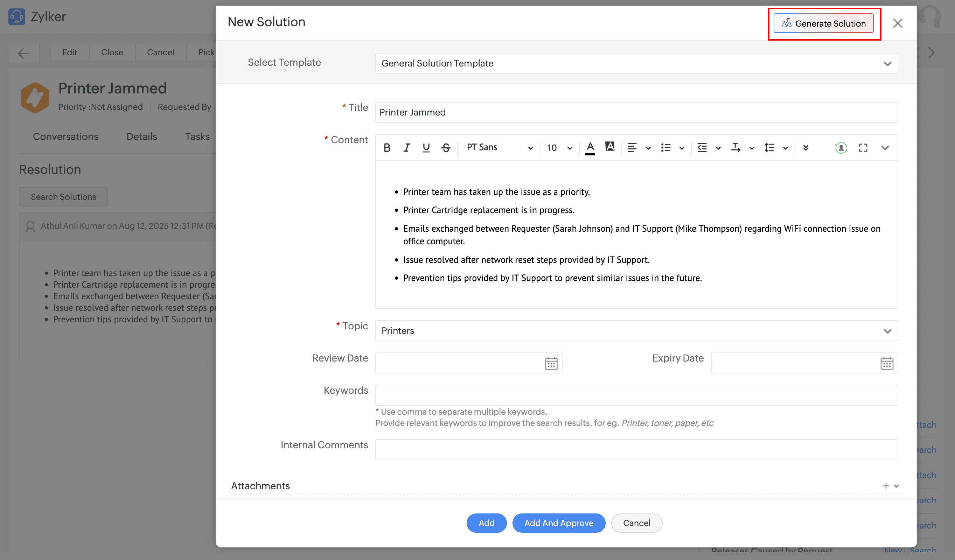Screen dimensions: 955x560
Task: Open the font size dropdown
Action: click(x=558, y=148)
